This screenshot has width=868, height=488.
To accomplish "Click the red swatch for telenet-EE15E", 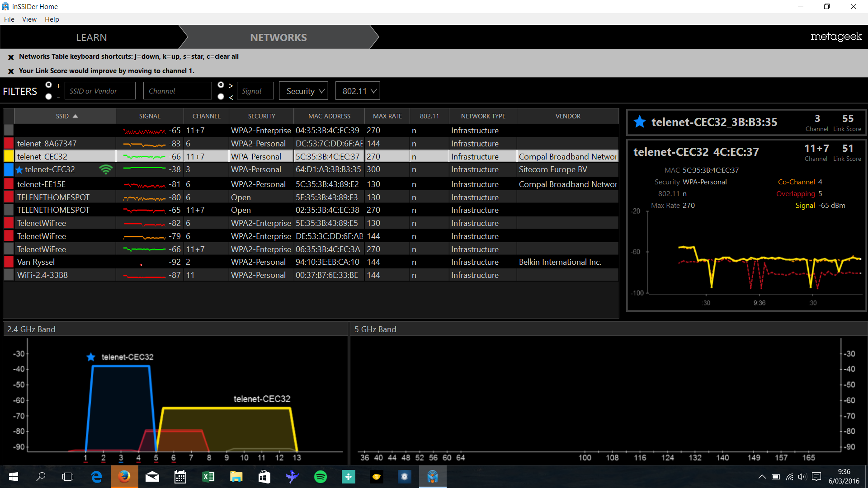I will (x=9, y=184).
